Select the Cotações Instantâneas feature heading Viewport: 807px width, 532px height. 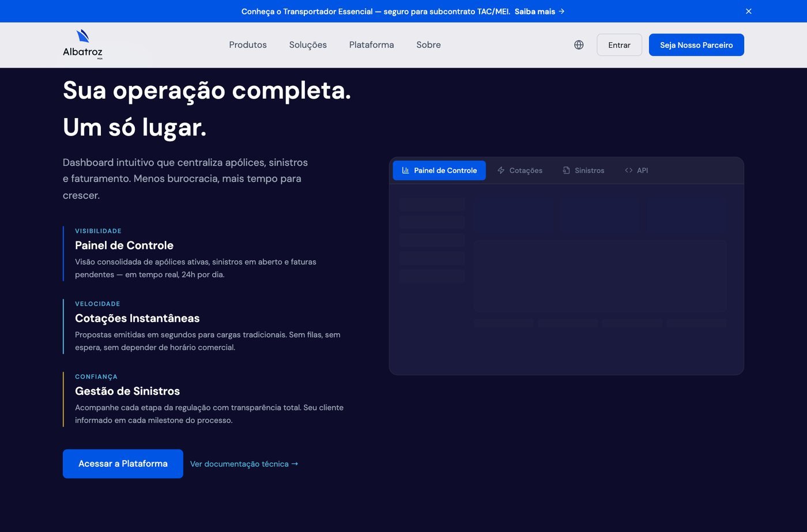137,318
